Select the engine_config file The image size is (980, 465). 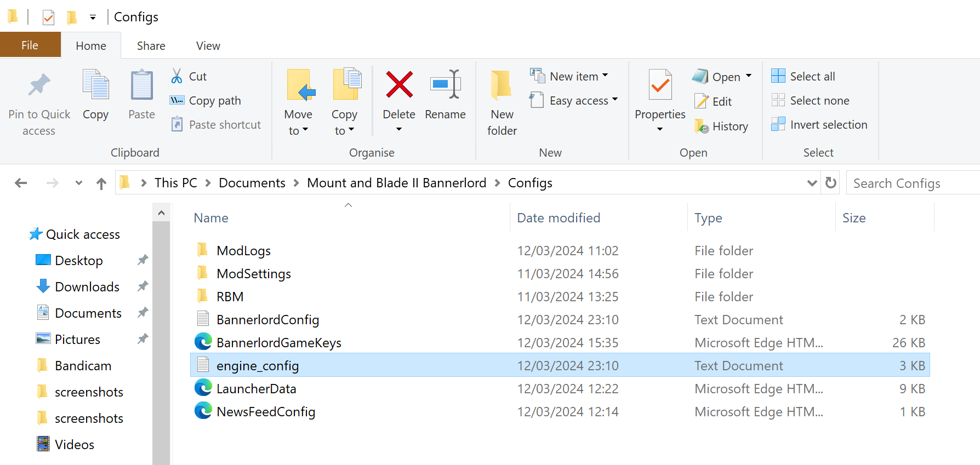(560, 365)
